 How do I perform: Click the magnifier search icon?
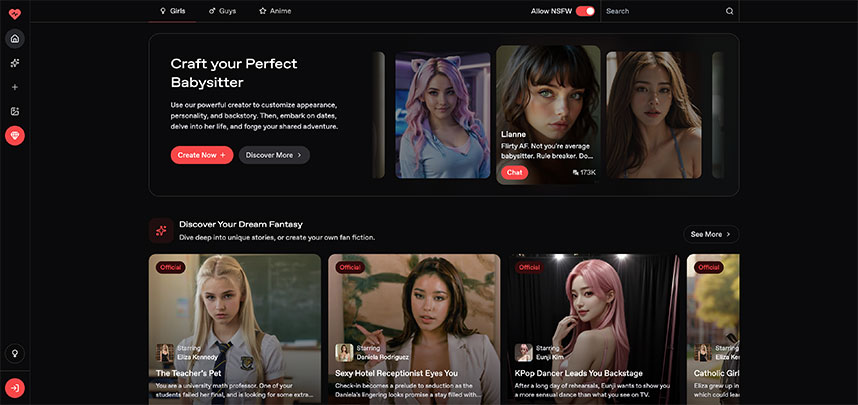(x=729, y=11)
